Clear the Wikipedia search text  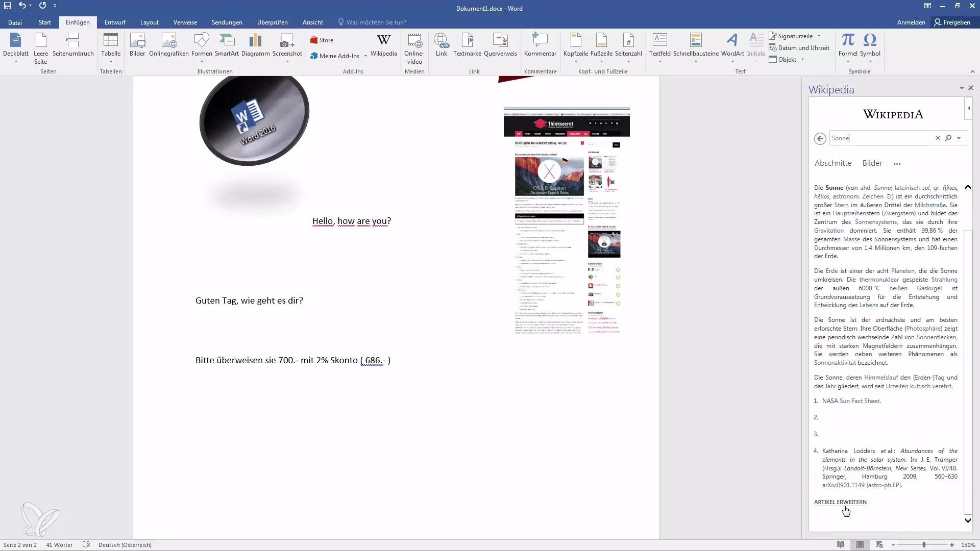938,138
